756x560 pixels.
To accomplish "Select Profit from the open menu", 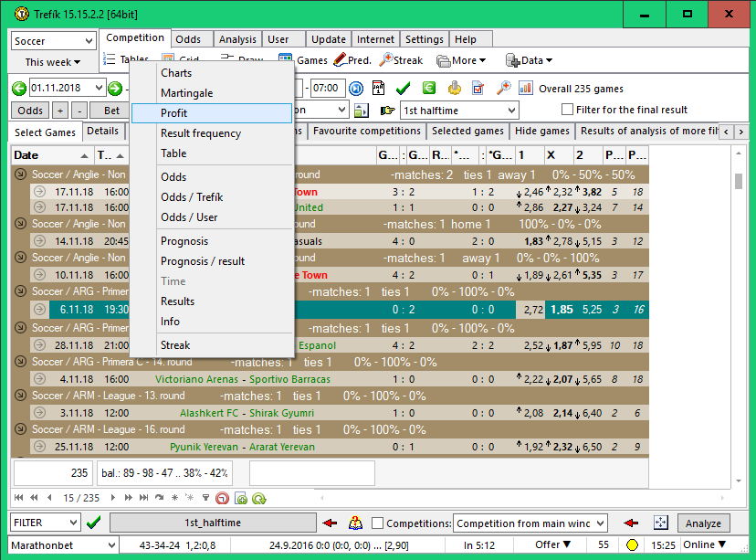I will click(174, 113).
